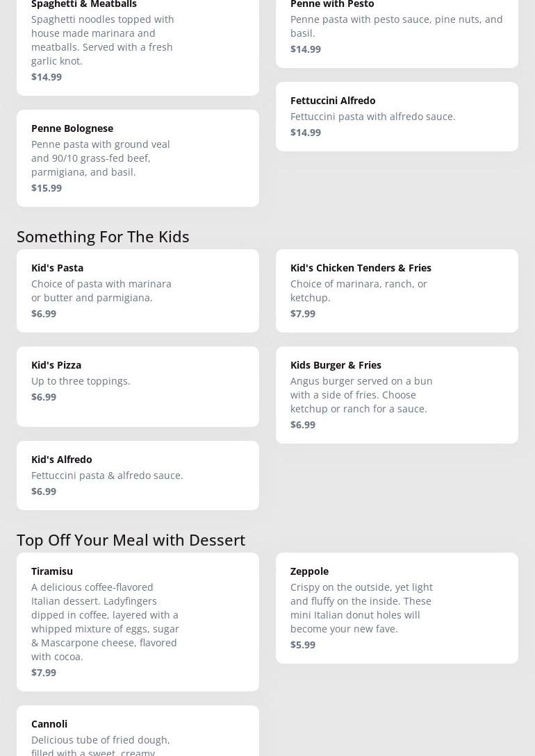
Task: Click the Kids Burger Angus burger description
Action: 361,395
